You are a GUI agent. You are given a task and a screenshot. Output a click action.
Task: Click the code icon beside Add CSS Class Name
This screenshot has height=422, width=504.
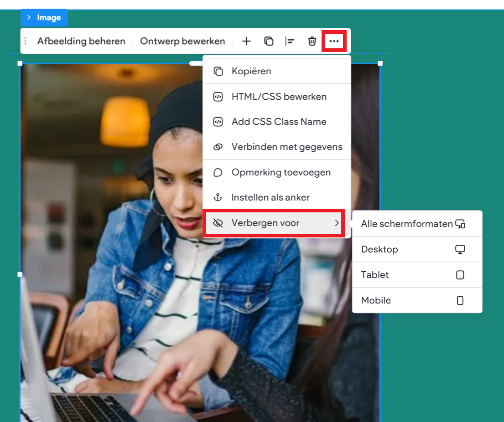(x=218, y=122)
